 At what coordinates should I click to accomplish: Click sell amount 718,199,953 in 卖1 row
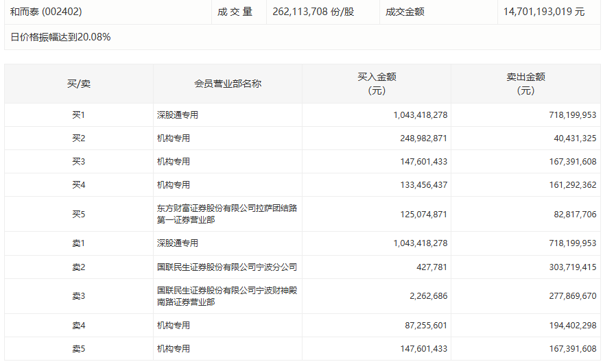(x=573, y=243)
